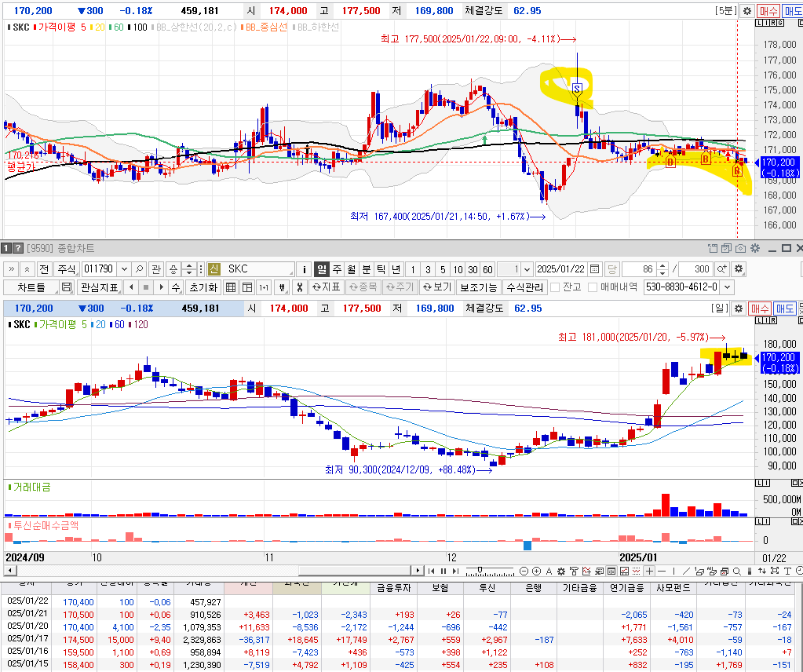
Task: Open 주식 market type dropdown
Action: coord(67,269)
